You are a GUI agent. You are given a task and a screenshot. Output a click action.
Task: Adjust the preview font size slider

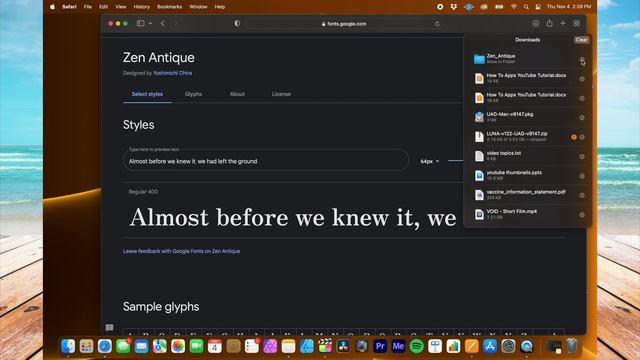tap(456, 161)
